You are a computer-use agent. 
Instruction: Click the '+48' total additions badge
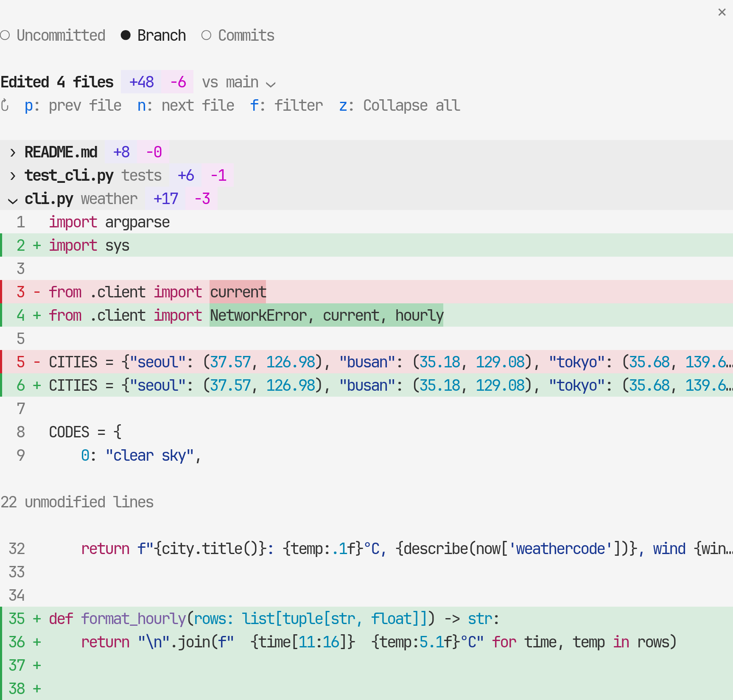point(141,82)
